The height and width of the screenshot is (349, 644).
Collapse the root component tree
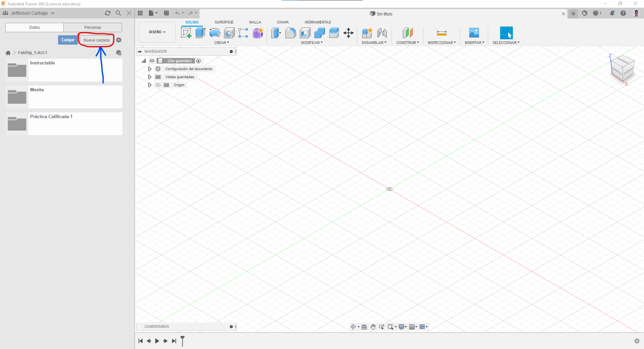[144, 61]
